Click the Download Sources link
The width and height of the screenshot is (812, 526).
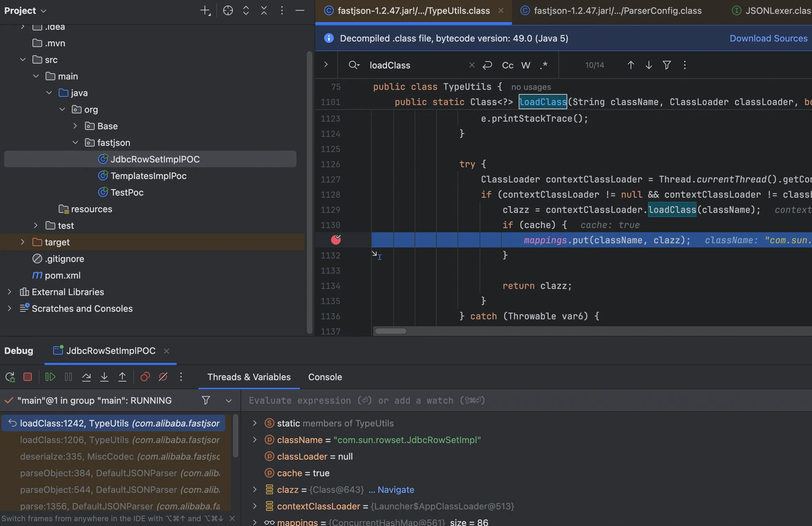point(768,38)
